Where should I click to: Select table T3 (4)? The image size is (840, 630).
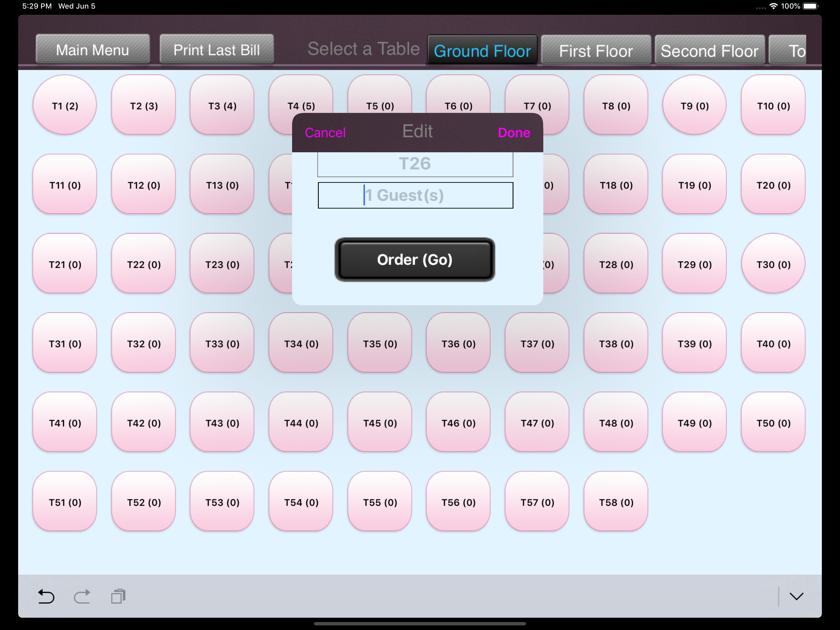pos(222,105)
